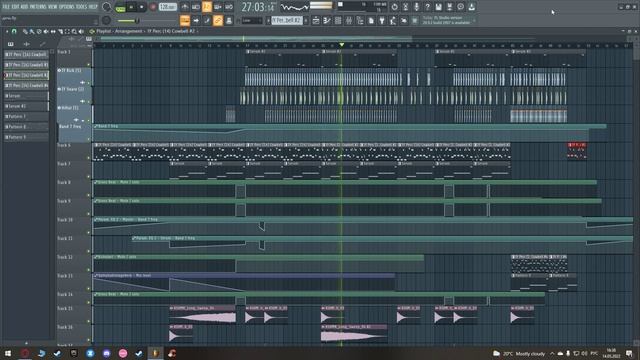The height and width of the screenshot is (360, 640).
Task: Open the snap 'Line' dropdown
Action: [x=252, y=20]
